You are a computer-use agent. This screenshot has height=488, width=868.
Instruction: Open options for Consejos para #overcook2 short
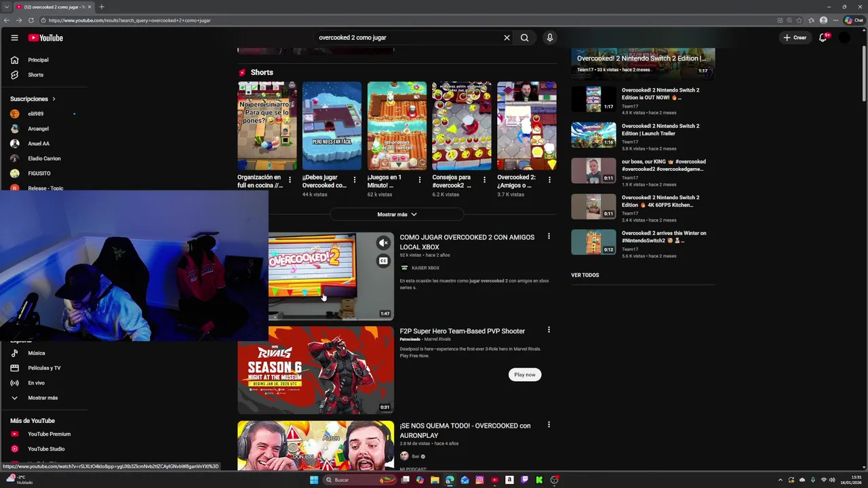[484, 180]
